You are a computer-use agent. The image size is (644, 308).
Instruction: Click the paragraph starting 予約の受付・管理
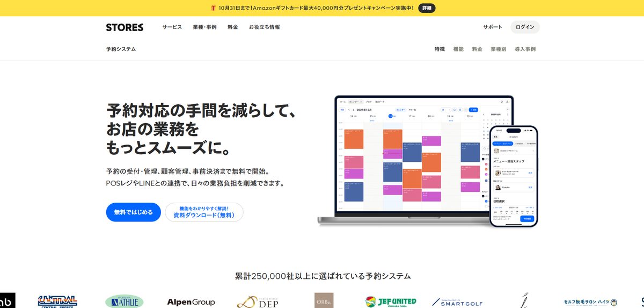[x=195, y=177]
